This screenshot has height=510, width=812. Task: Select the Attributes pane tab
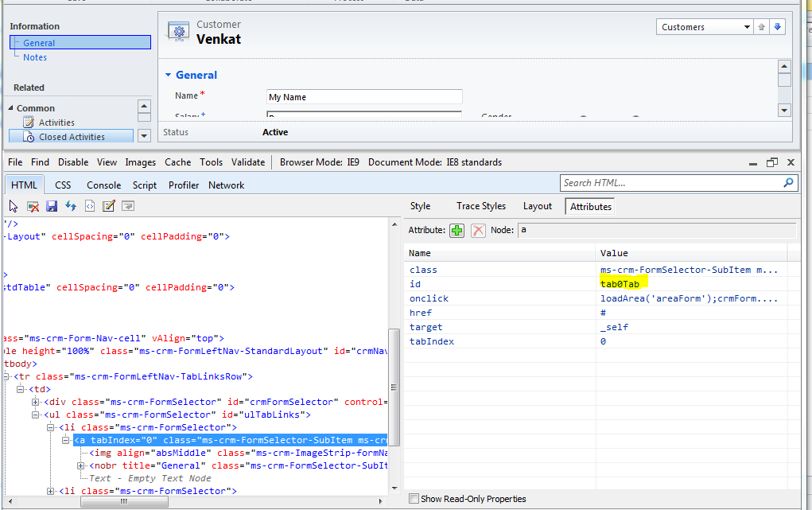(x=590, y=206)
